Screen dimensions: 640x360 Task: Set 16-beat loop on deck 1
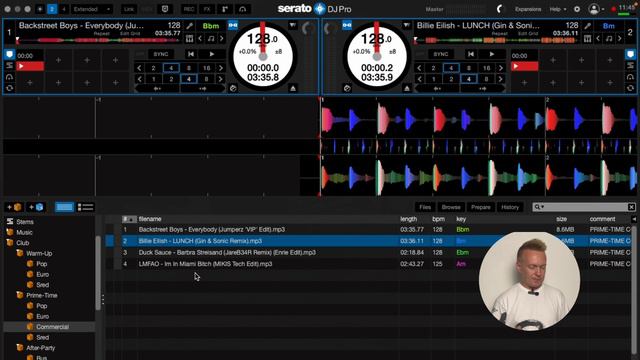[x=207, y=68]
